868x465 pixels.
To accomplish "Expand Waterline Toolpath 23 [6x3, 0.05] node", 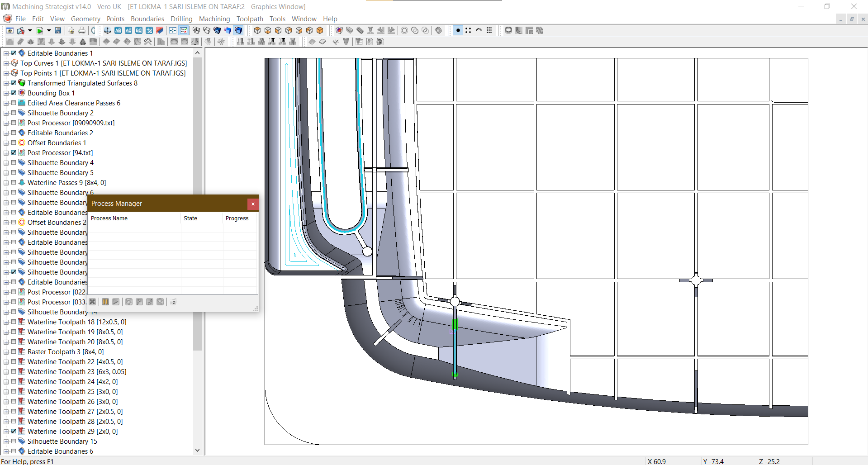I will 6,372.
